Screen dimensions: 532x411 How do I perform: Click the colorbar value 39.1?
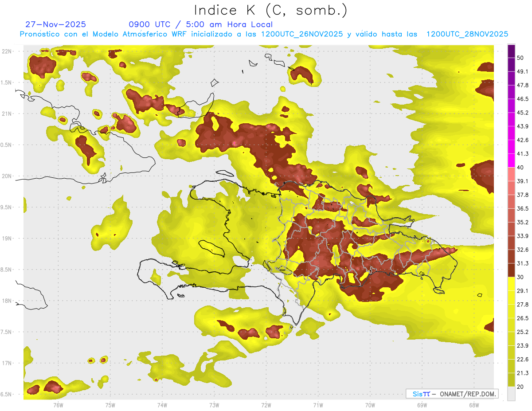[523, 181]
